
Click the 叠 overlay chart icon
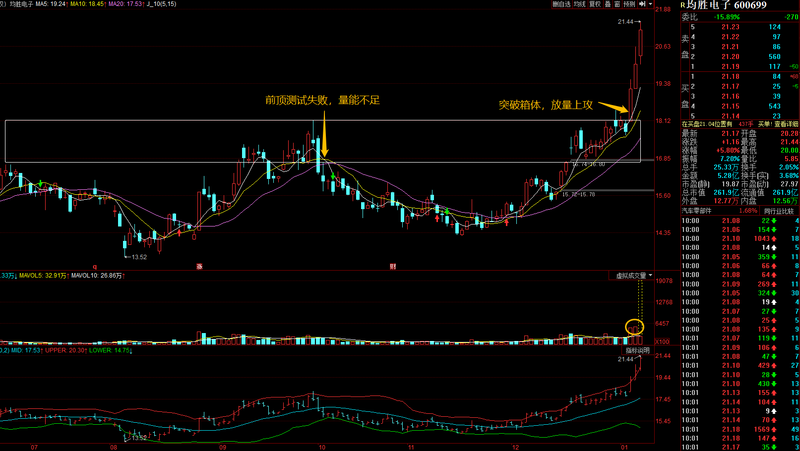point(610,4)
